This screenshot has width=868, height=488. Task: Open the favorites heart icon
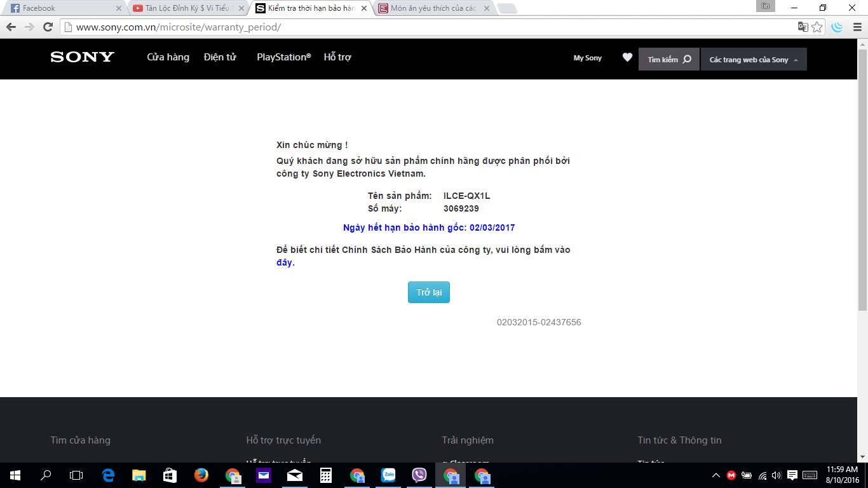pyautogui.click(x=627, y=58)
